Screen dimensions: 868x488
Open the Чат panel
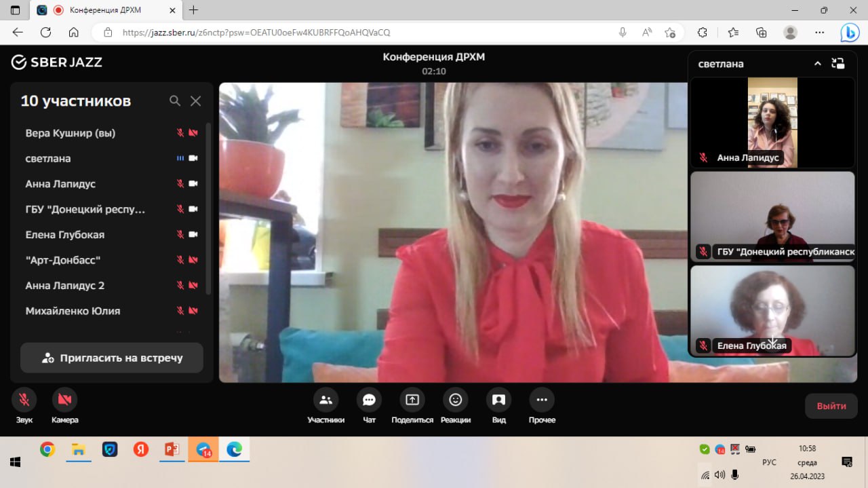click(x=369, y=400)
